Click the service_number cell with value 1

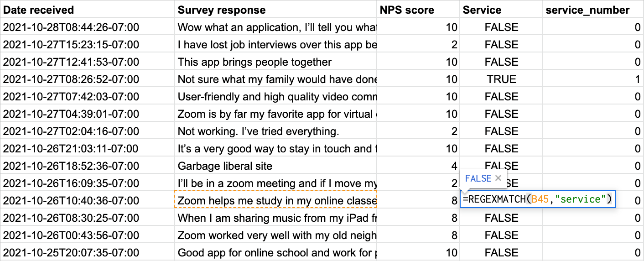pos(593,79)
